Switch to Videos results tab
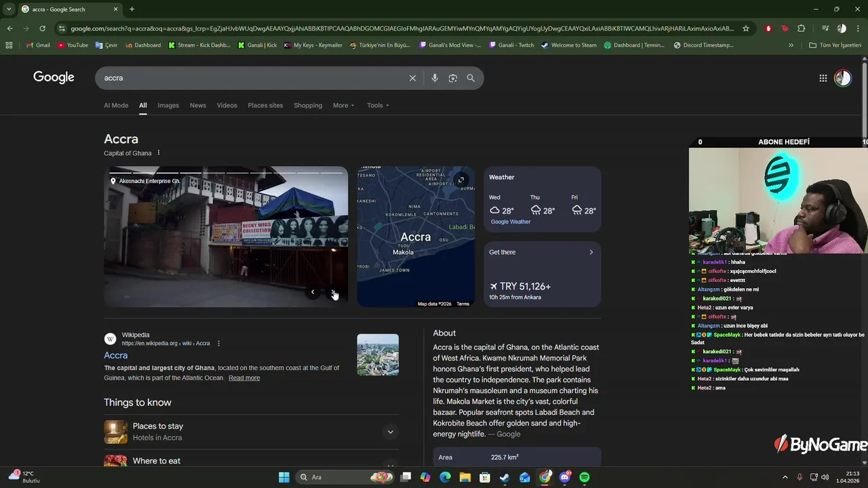Viewport: 868px width, 488px height. pyautogui.click(x=227, y=105)
